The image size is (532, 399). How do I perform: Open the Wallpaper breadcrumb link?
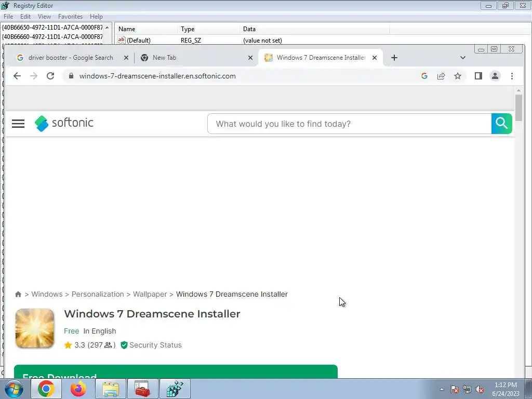coord(150,294)
